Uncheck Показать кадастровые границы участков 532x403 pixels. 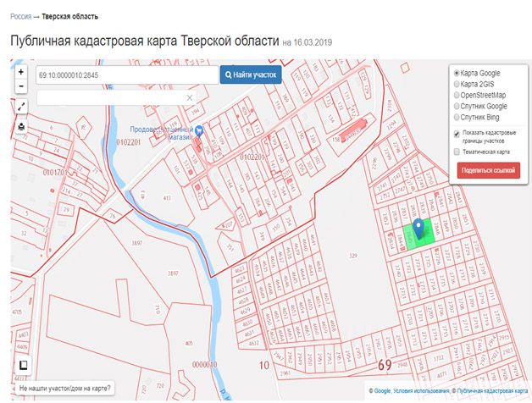[457, 133]
